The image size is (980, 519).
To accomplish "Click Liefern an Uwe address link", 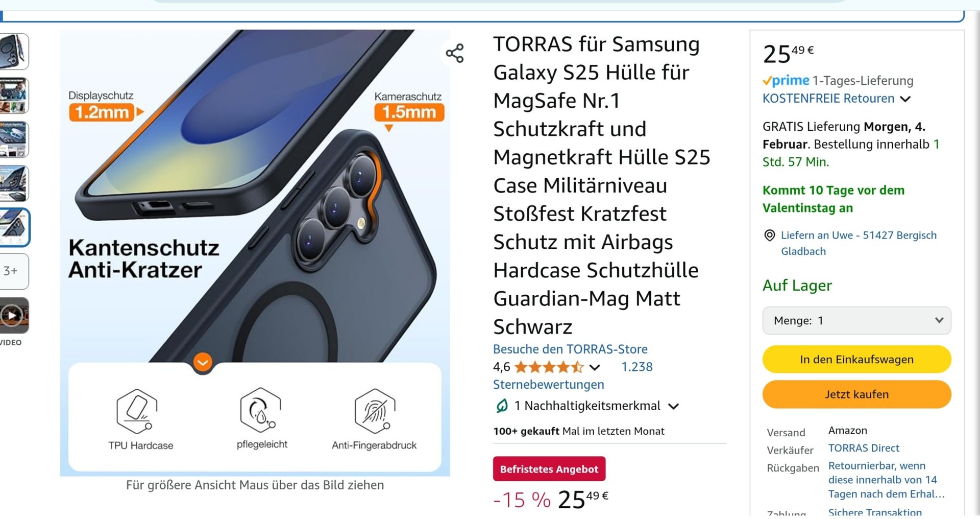I will click(x=859, y=243).
